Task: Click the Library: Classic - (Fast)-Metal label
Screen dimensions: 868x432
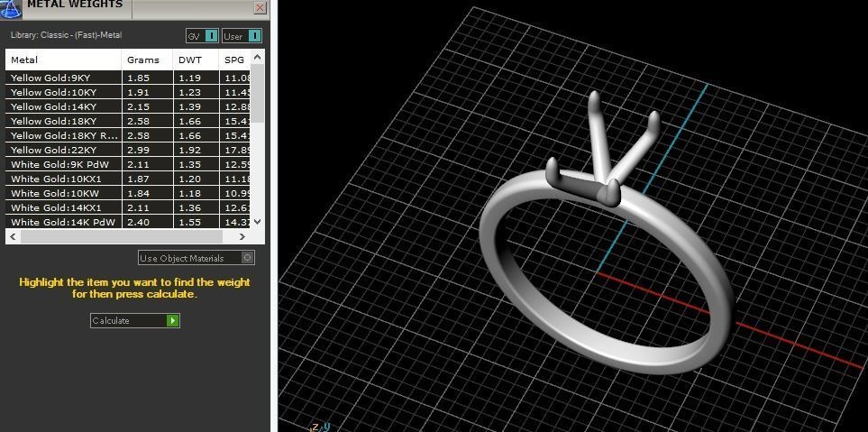Action: [x=66, y=35]
